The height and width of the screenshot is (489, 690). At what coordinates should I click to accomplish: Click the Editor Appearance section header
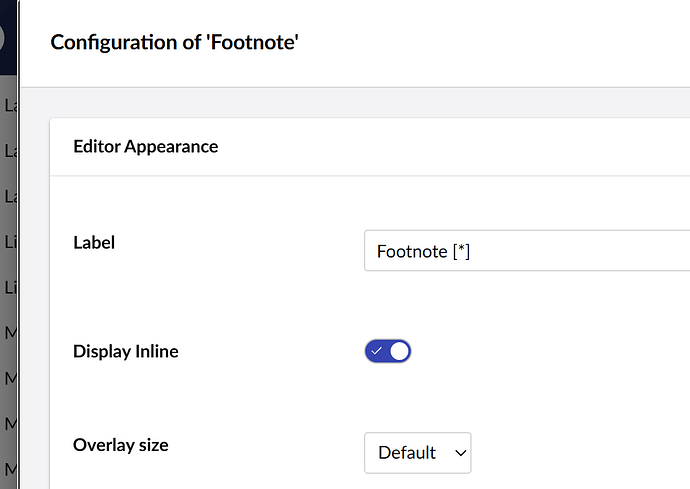[x=146, y=146]
